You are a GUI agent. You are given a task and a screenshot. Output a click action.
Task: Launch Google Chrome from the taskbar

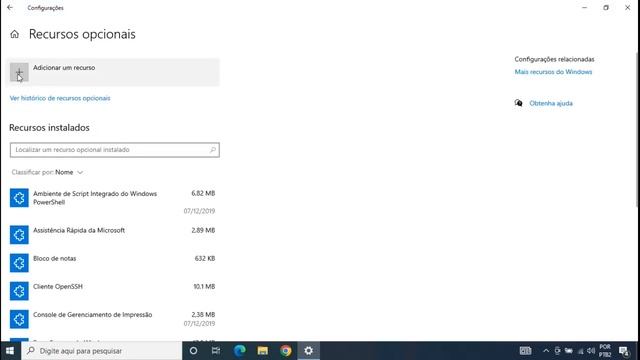tap(286, 351)
